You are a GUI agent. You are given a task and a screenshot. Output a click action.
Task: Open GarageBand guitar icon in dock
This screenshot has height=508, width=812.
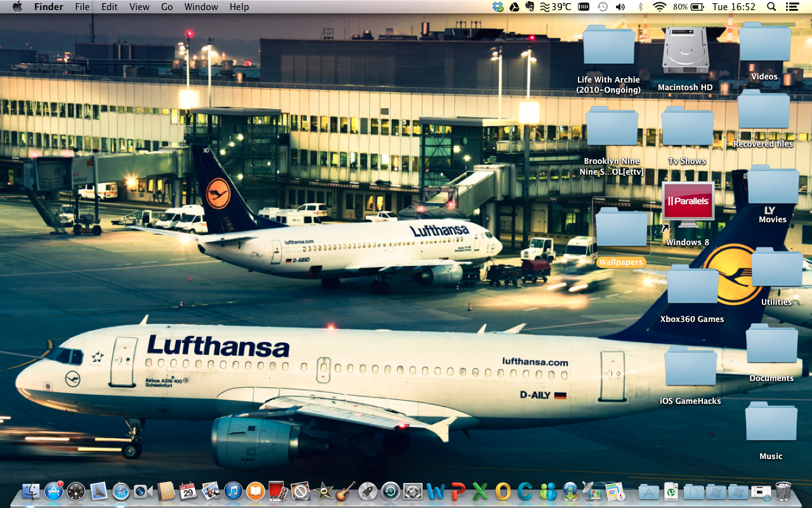click(345, 491)
